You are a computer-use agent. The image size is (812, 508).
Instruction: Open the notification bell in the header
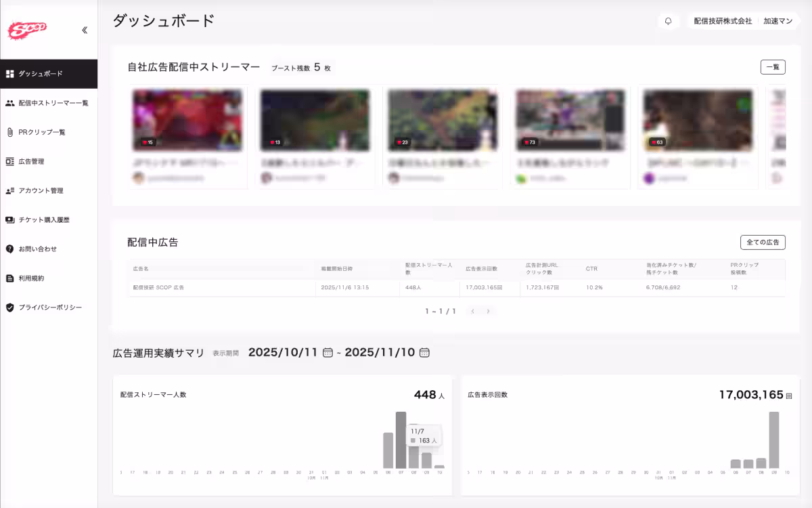[x=669, y=21]
